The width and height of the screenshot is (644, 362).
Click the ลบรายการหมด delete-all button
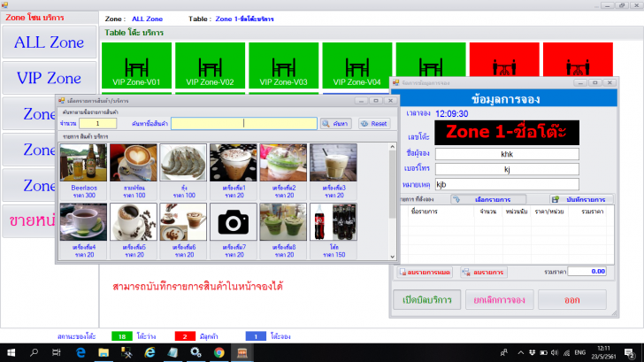point(425,272)
